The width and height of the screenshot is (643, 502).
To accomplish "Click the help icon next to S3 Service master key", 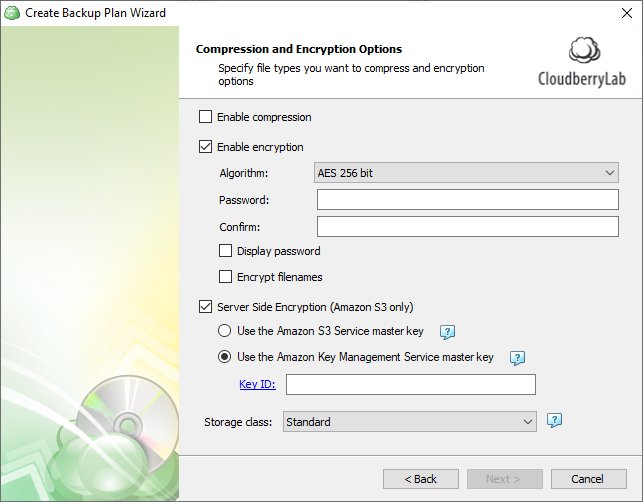I will click(447, 332).
